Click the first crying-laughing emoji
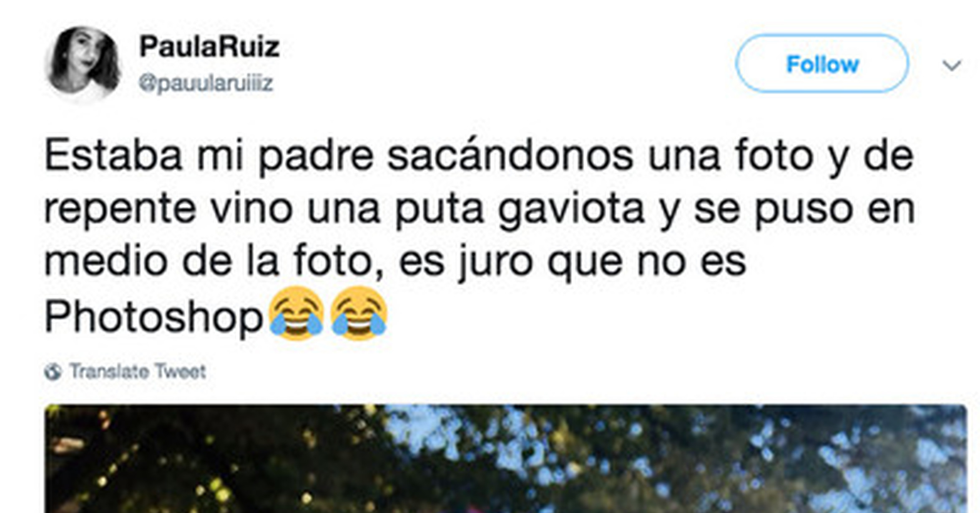 [297, 314]
